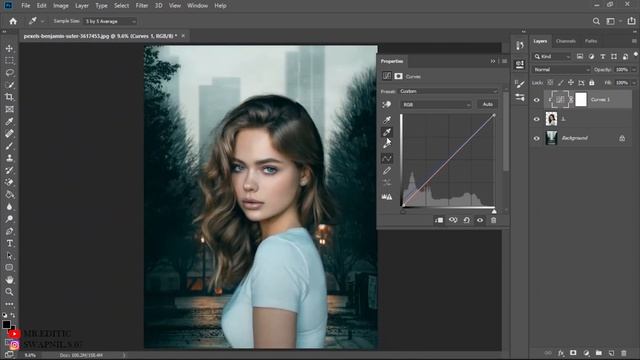640x360 pixels.
Task: Open the Normal blend mode dropdown
Action: pos(561,70)
